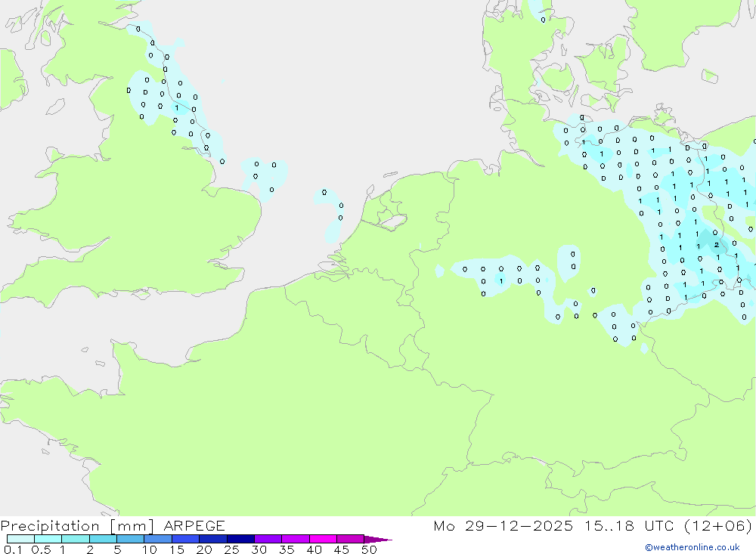Click the 'ARPEGE' model name text
Image resolution: width=756 pixels, height=554 pixels.
(194, 526)
